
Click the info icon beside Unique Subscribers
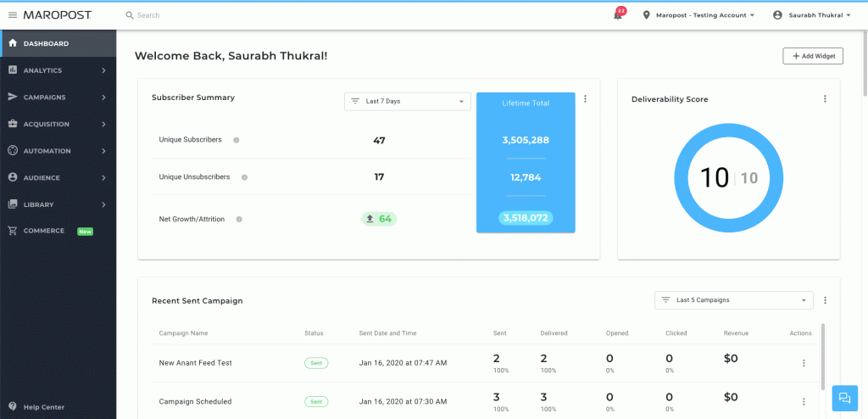236,140
